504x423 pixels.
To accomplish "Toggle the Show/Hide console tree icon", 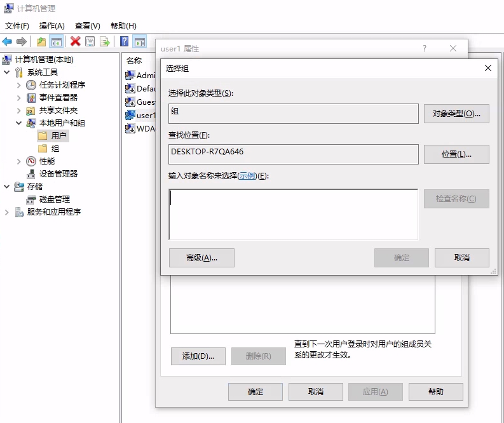I will pos(57,41).
